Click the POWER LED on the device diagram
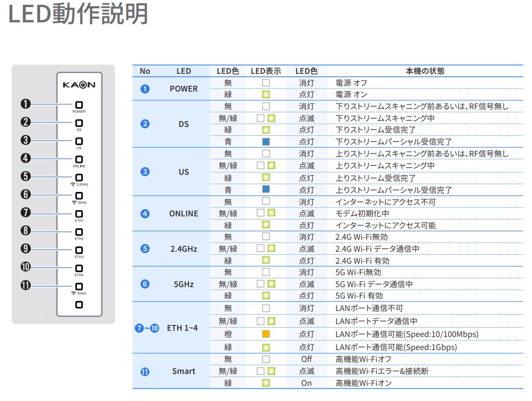Viewport: 532px width, 401px height. click(x=79, y=105)
